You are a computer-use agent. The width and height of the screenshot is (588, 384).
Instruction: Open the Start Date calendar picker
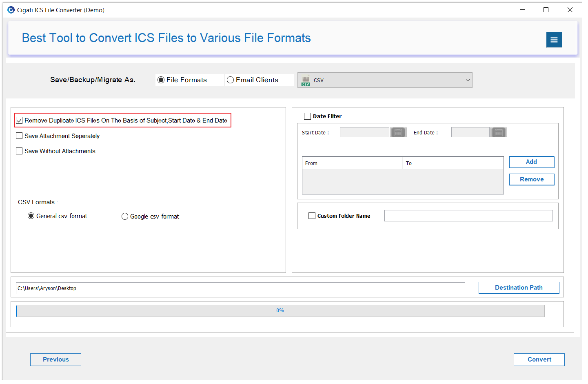[x=398, y=132]
